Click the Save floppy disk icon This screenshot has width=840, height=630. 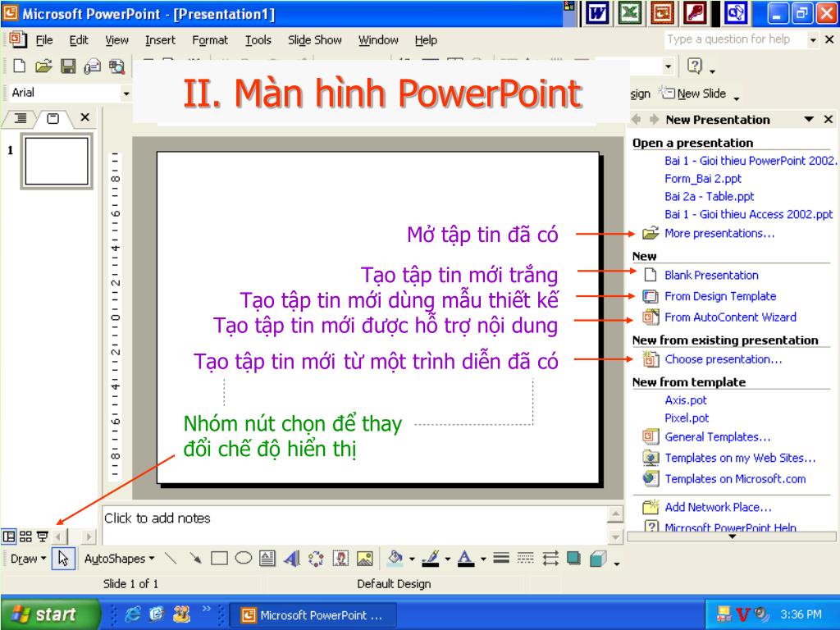[68, 66]
